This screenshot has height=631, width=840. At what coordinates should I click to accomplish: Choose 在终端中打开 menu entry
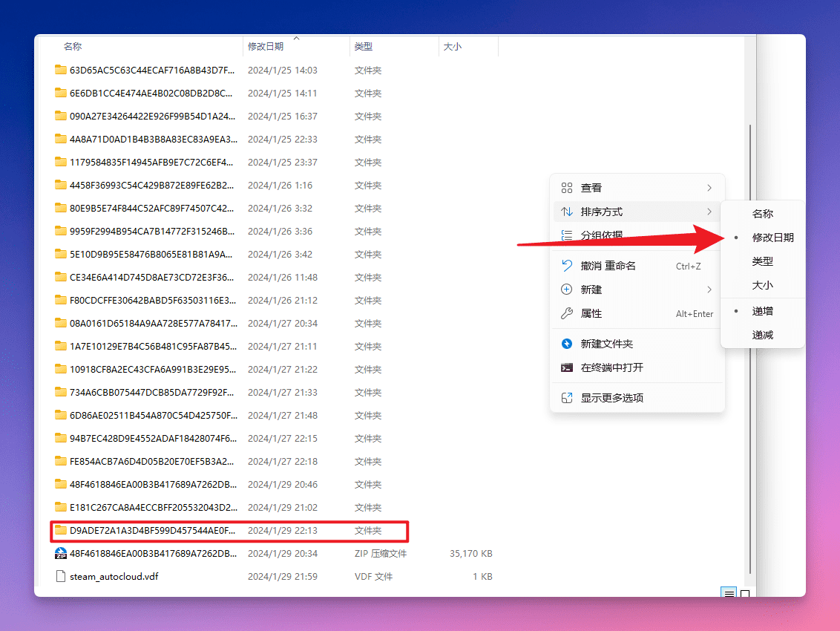coord(637,367)
